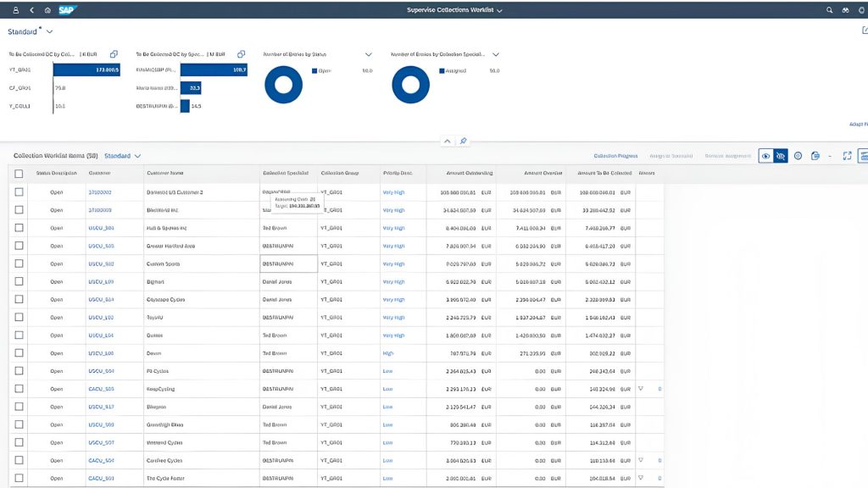Select the middle bar in the By Specialist chart

[191, 88]
